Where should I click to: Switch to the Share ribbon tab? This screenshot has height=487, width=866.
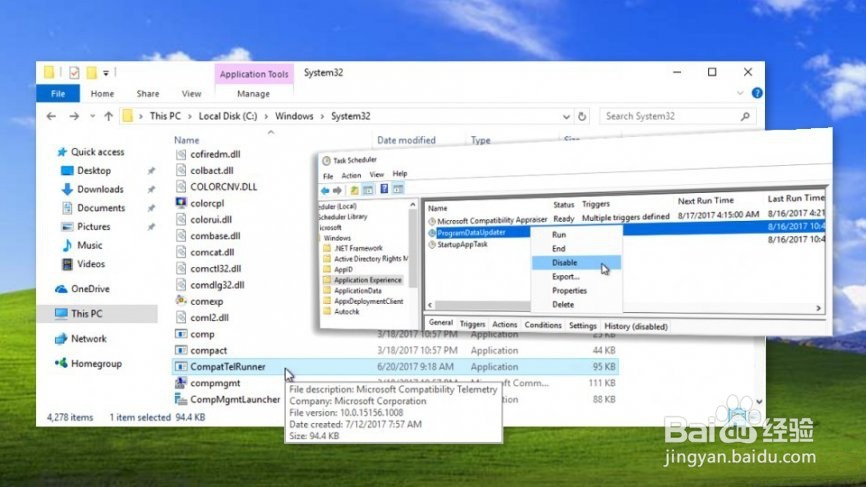148,94
